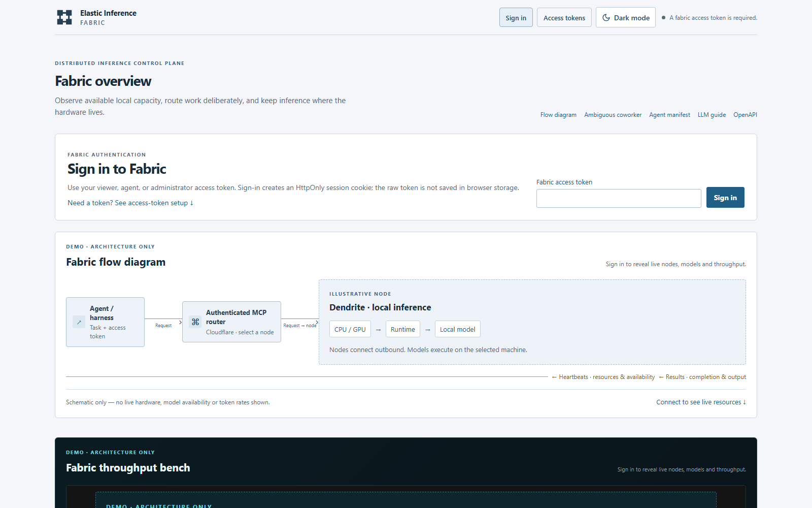The height and width of the screenshot is (508, 812).
Task: Open the Agent manifest link
Action: click(x=669, y=115)
